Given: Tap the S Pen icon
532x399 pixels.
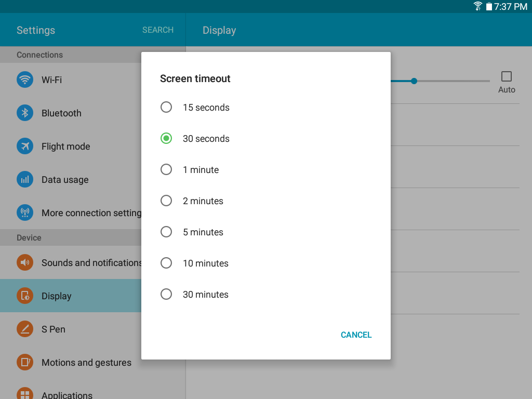Looking at the screenshot, I should [x=25, y=329].
